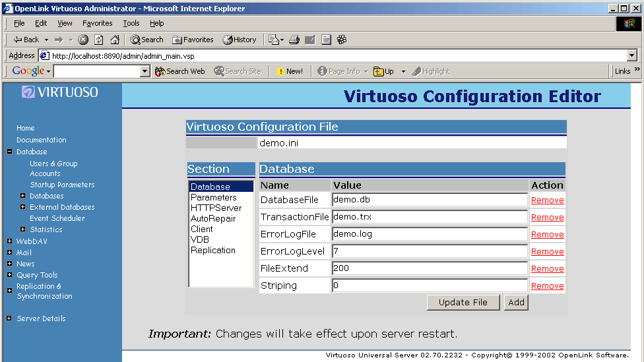The image size is (644, 362).
Task: Open the History panel button
Action: (240, 40)
